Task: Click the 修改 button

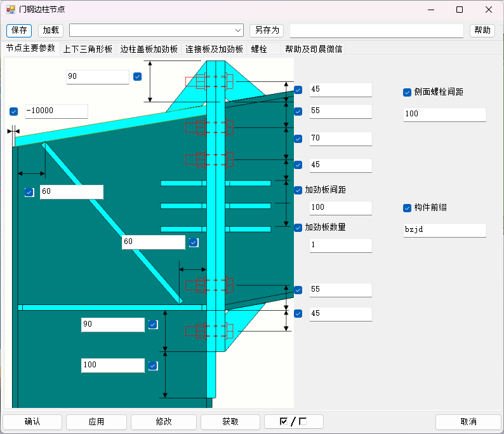Action: coord(164,422)
